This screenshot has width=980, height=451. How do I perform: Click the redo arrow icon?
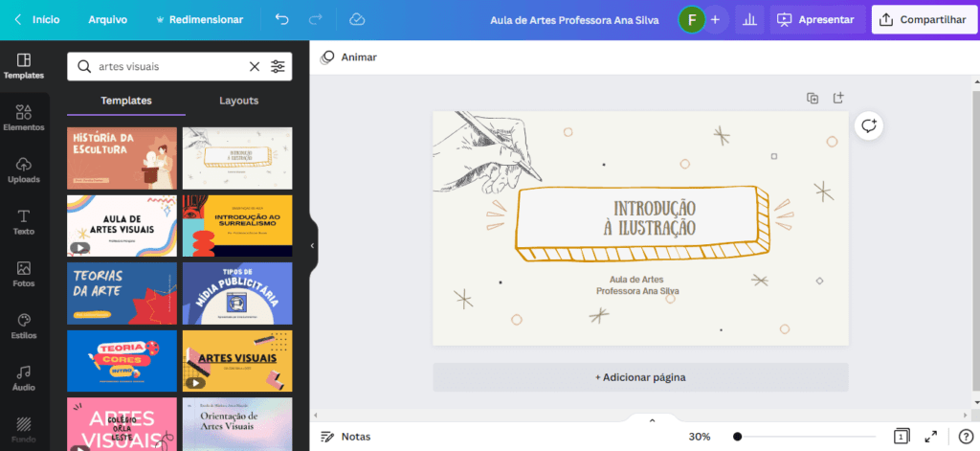316,20
